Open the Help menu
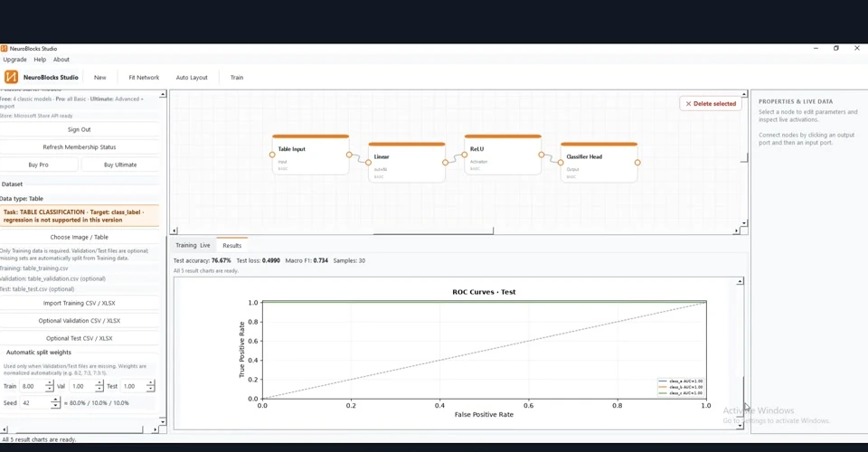The image size is (868, 452). [x=40, y=59]
